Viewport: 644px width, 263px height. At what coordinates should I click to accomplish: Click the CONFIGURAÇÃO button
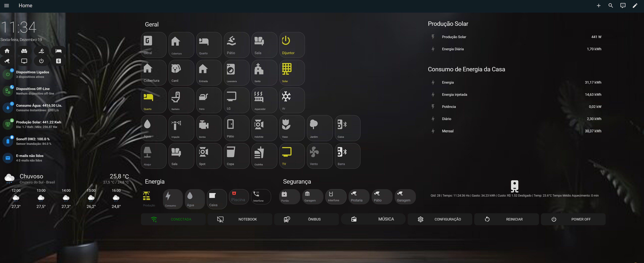440,219
